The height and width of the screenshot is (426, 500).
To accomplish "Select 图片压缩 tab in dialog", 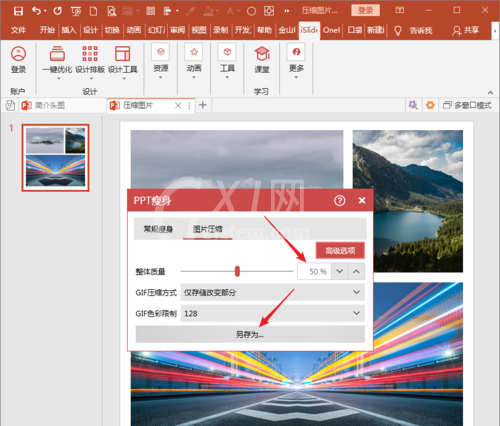I will click(x=208, y=229).
